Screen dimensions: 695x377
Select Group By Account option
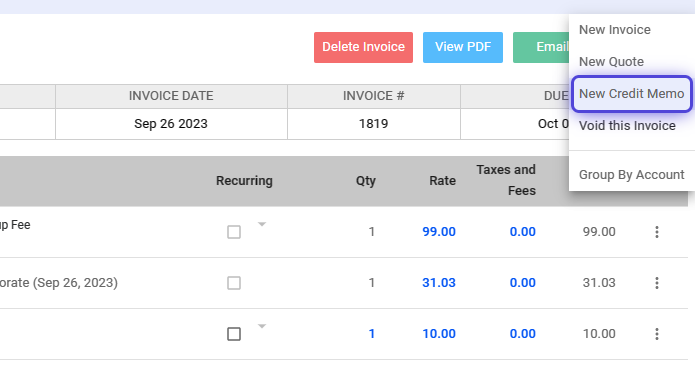632,175
